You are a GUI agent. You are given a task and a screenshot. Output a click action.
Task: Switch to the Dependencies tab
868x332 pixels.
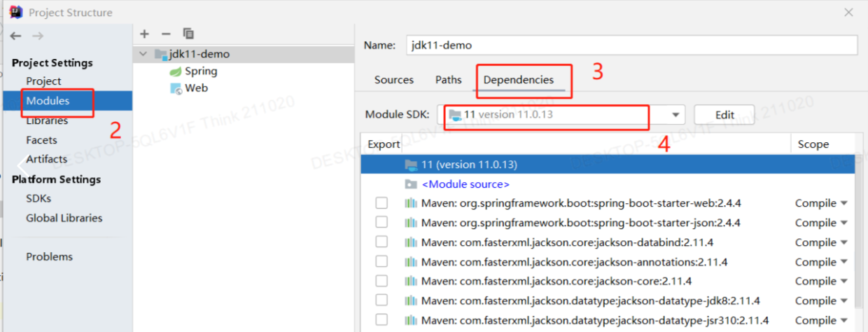tap(519, 80)
